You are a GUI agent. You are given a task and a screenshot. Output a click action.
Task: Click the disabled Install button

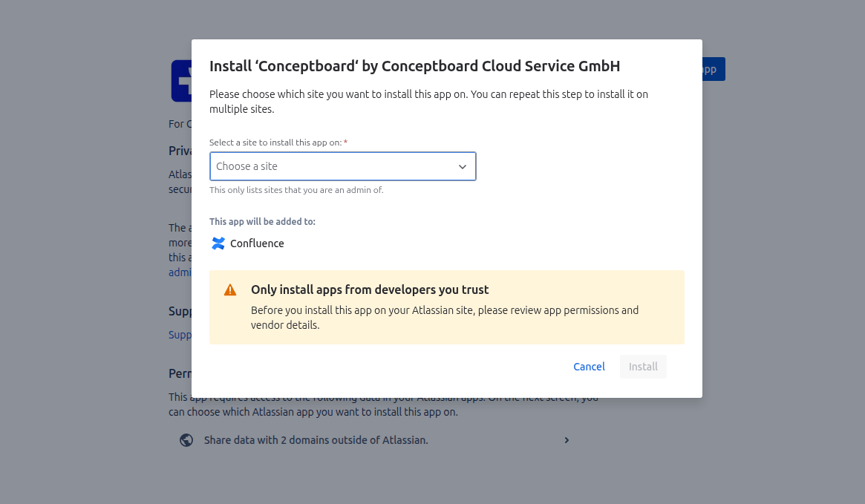coord(643,367)
